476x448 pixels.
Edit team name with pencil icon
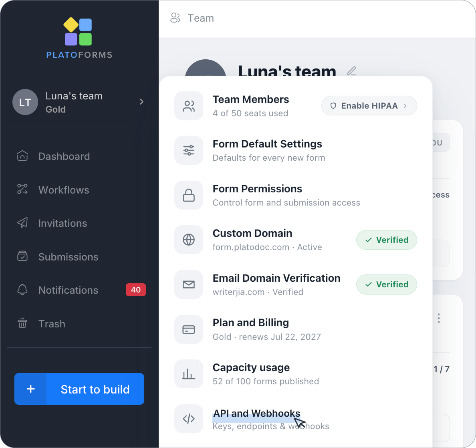(x=351, y=71)
